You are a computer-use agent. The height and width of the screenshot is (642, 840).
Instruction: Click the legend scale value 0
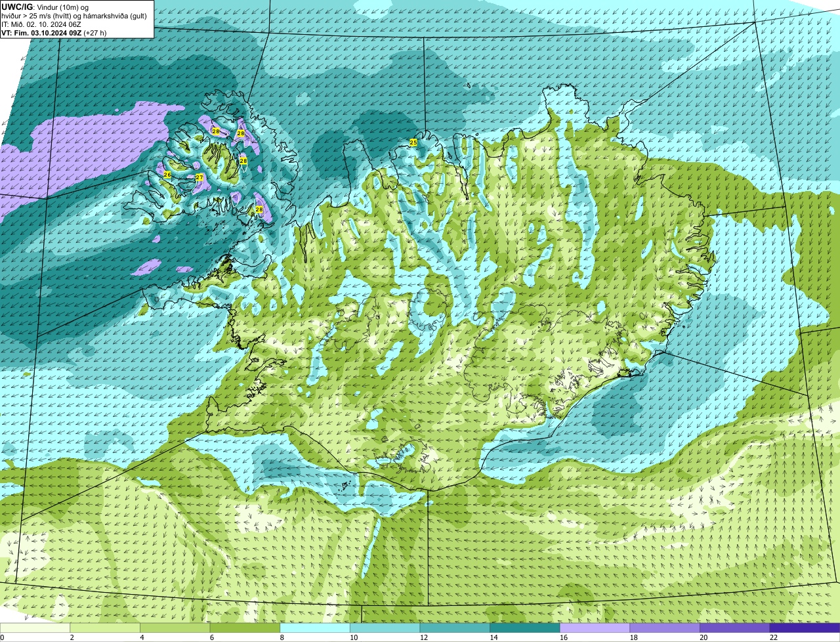click(2, 637)
